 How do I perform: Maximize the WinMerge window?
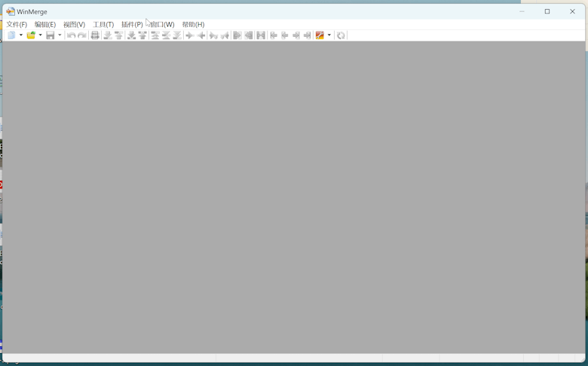coord(547,11)
